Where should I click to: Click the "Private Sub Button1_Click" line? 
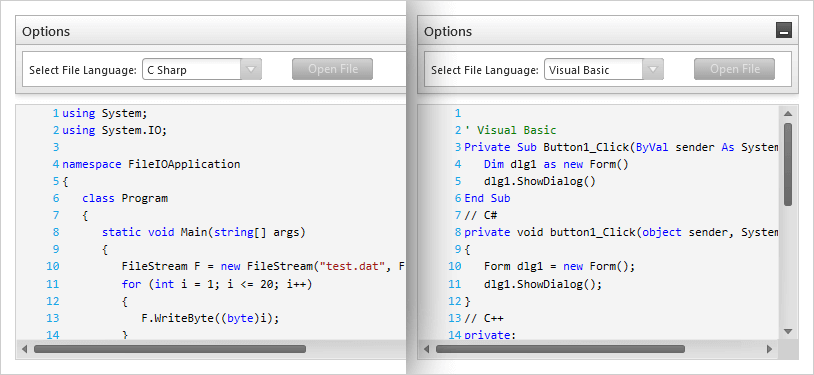tap(621, 147)
